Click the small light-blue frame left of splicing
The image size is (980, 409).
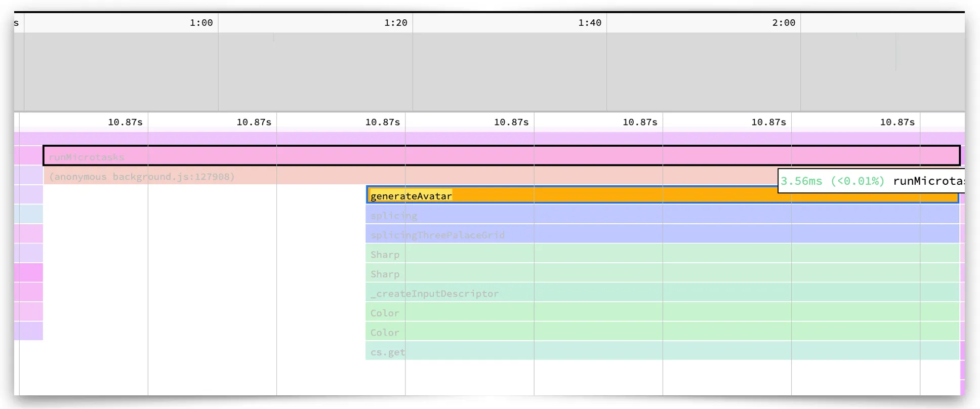point(28,215)
